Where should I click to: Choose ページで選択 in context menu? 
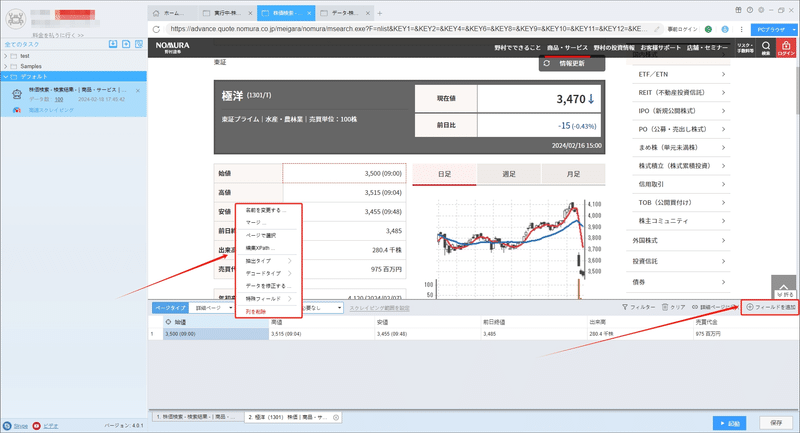[x=261, y=236]
